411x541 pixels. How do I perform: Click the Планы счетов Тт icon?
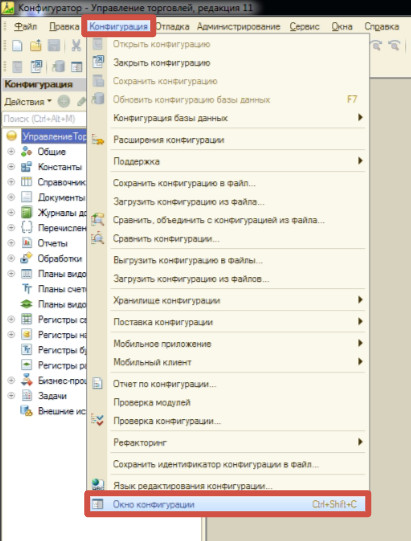click(27, 289)
